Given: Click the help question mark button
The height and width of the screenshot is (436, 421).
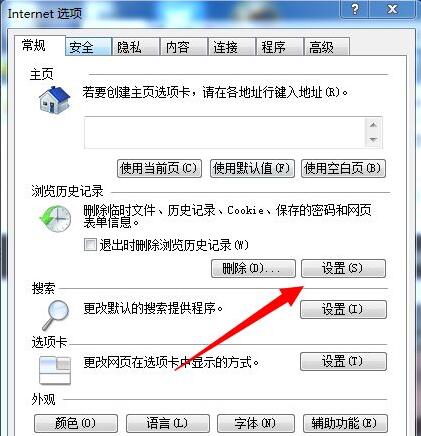Looking at the screenshot, I should click(x=355, y=9).
